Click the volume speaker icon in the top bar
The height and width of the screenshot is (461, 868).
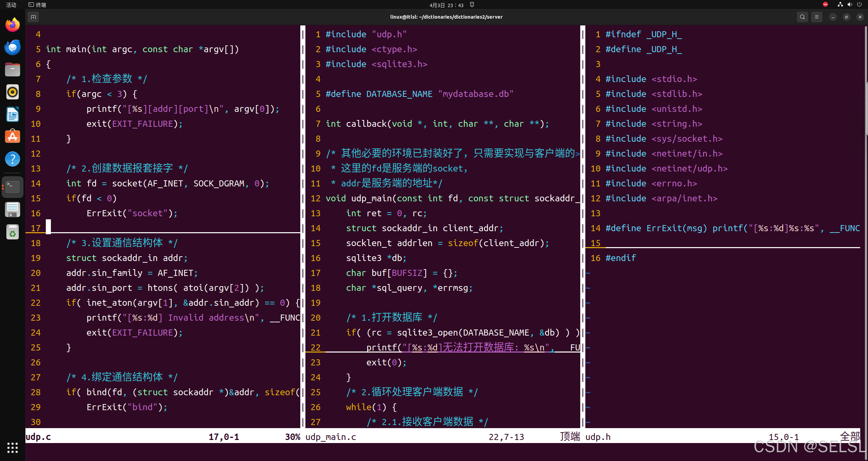(x=850, y=4)
